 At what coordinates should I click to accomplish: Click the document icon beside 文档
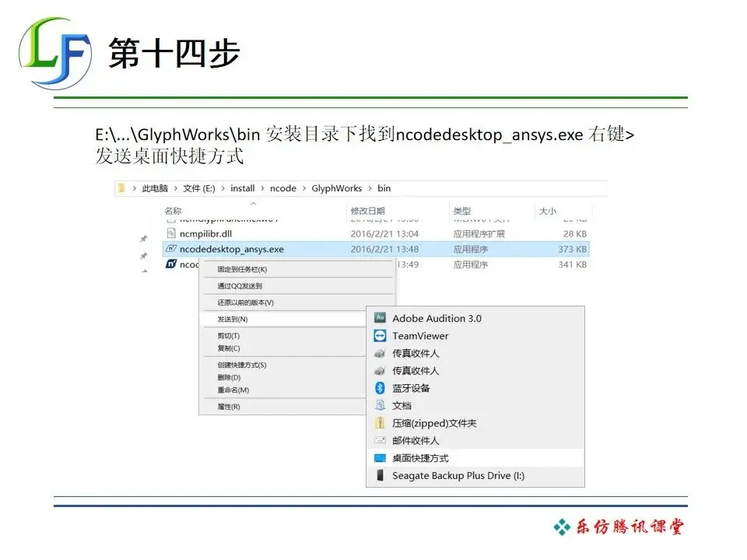click(x=380, y=405)
